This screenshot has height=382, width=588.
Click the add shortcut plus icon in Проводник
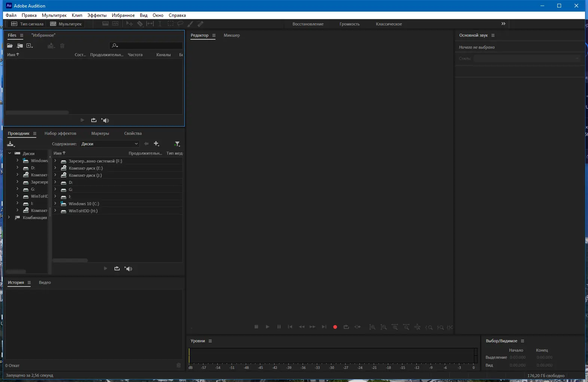(x=156, y=144)
